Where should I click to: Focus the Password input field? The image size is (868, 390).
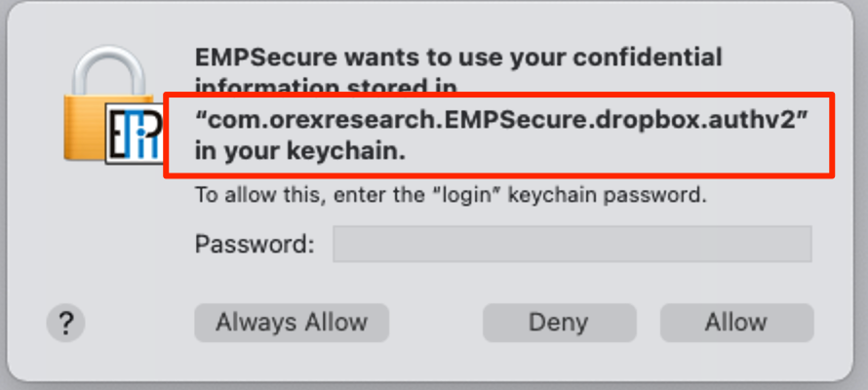click(572, 244)
